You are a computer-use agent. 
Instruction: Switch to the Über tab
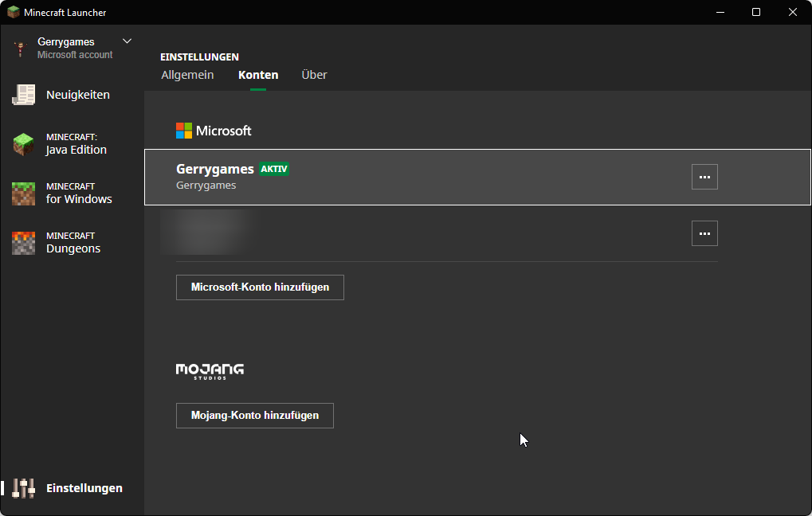pos(314,75)
